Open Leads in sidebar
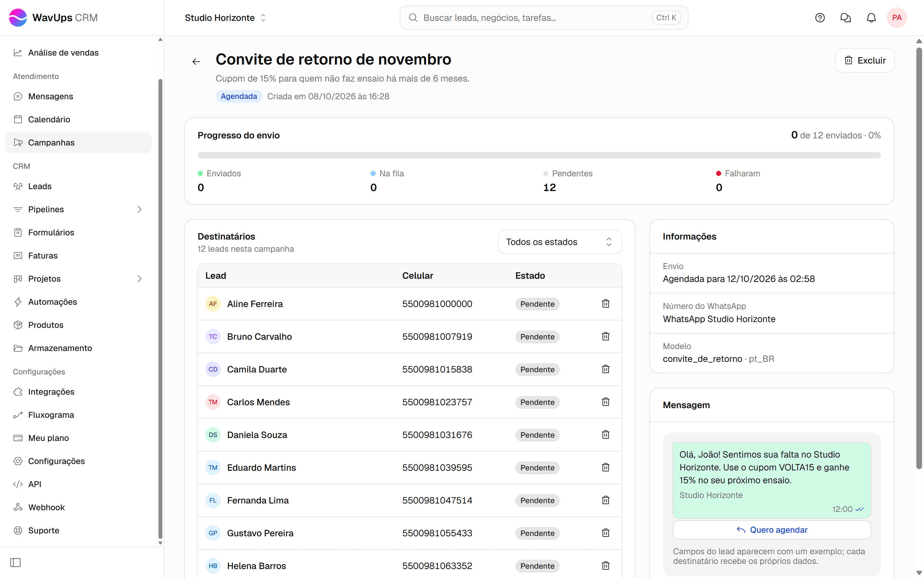924x578 pixels. tap(78, 186)
